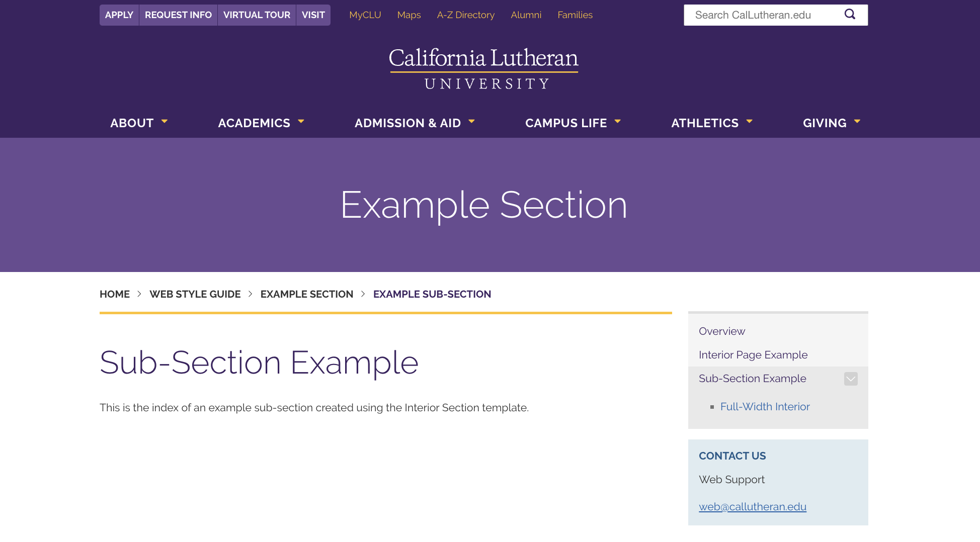Select Interior Page Example in sidebar
The image size is (980, 542).
(x=753, y=355)
